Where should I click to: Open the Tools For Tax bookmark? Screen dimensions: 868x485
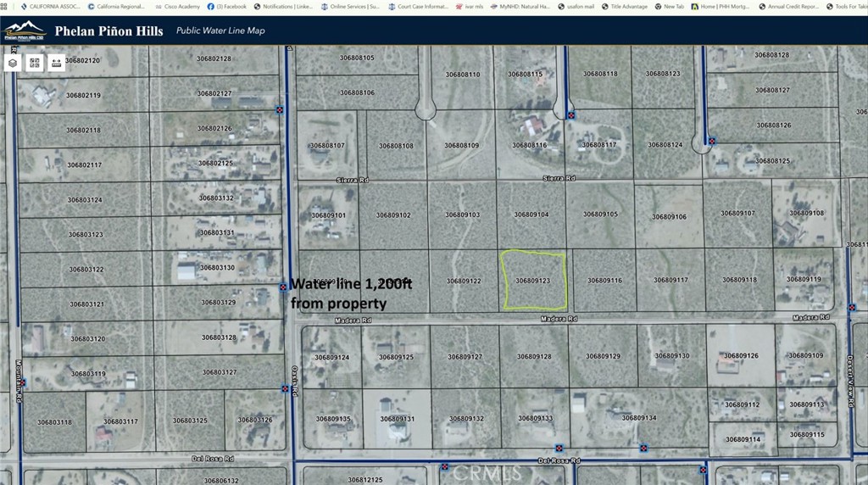coord(847,7)
